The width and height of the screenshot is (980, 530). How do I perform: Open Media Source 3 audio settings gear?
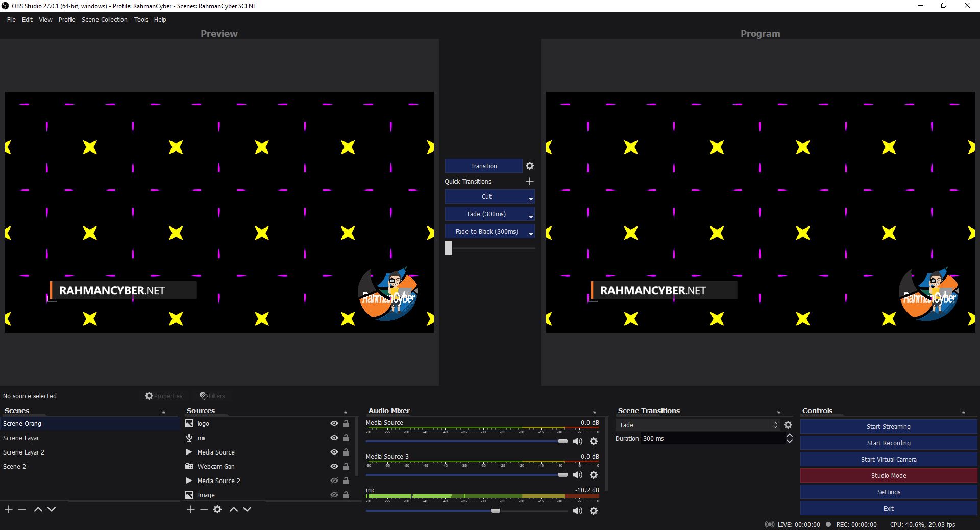point(594,475)
